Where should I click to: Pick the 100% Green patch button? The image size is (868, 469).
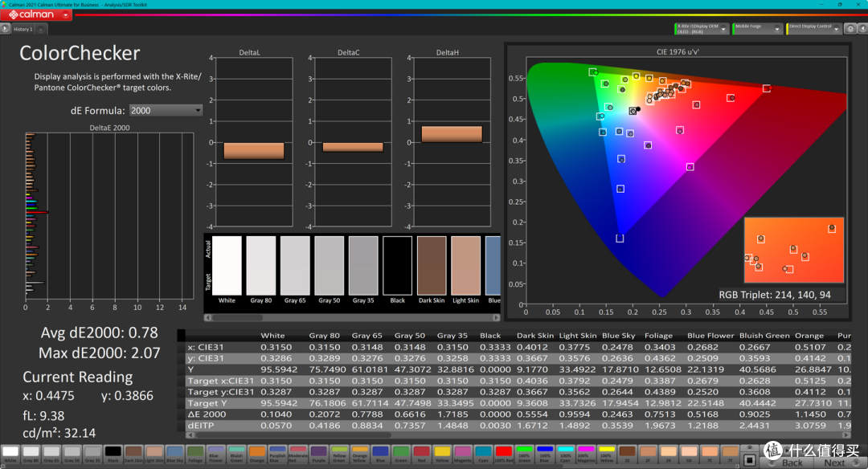pyautogui.click(x=524, y=454)
